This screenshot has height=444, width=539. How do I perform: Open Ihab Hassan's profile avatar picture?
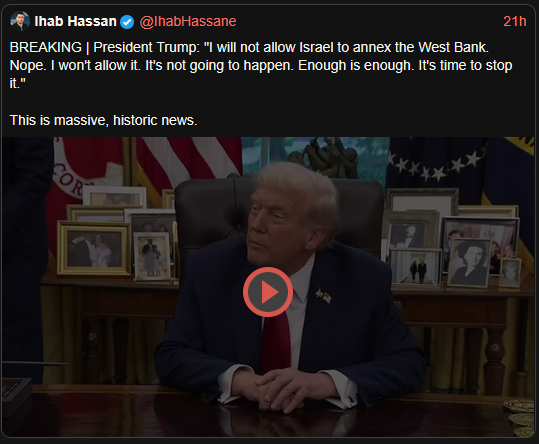[20, 21]
